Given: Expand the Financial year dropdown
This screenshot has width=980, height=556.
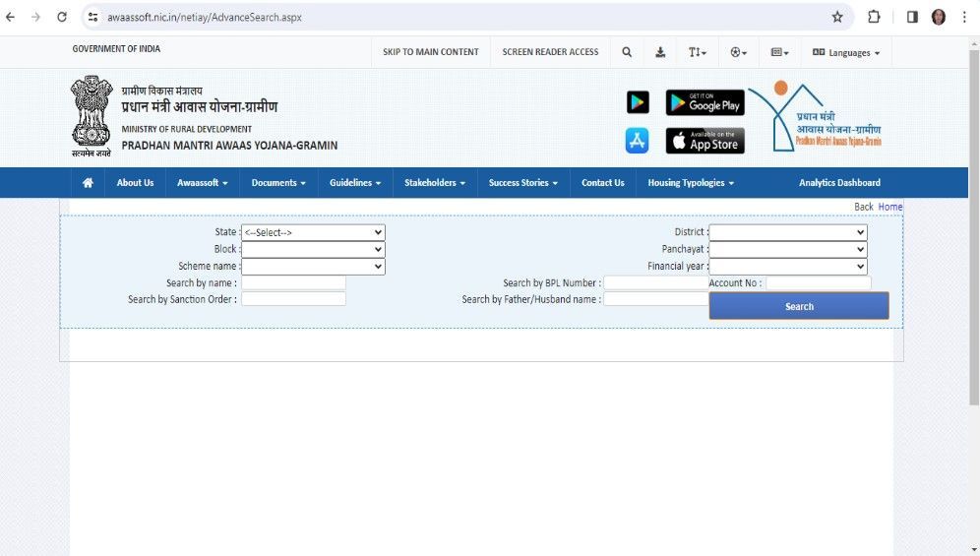Looking at the screenshot, I should pyautogui.click(x=787, y=267).
